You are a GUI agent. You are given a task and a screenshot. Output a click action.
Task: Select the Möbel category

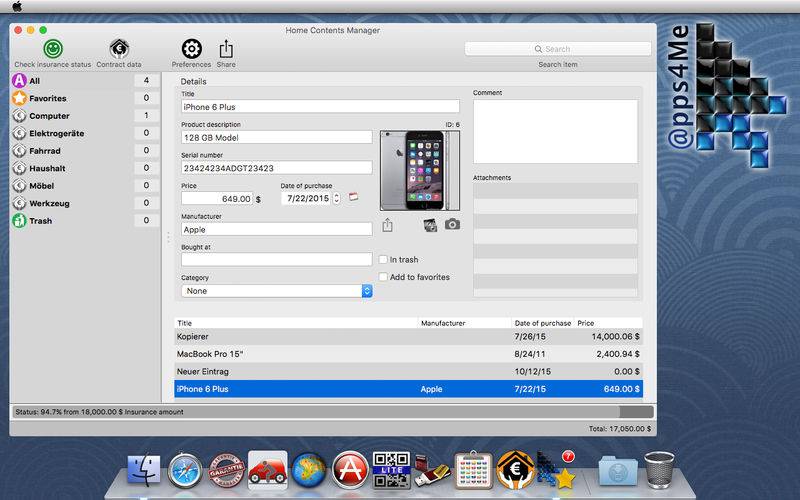click(x=85, y=186)
